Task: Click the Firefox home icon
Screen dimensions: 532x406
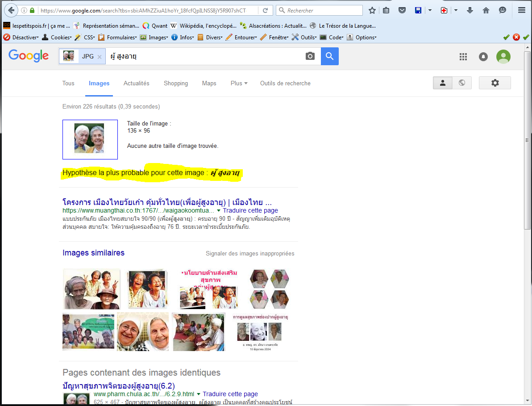Action: click(486, 10)
